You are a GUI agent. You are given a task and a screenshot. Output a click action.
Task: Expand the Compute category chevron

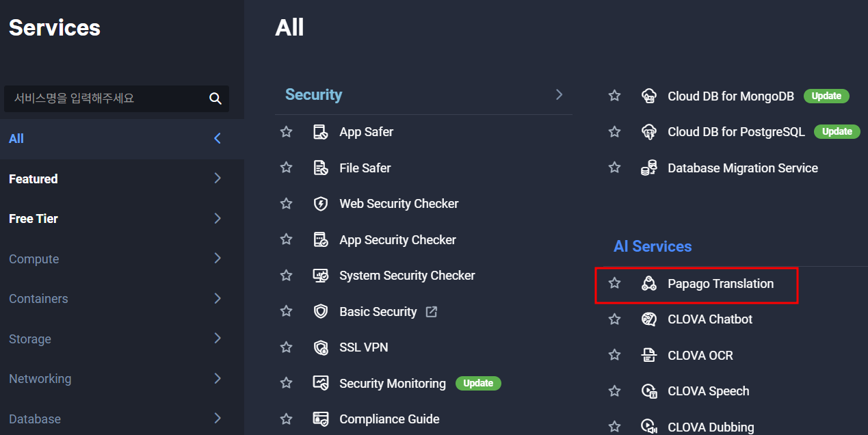[x=218, y=259]
